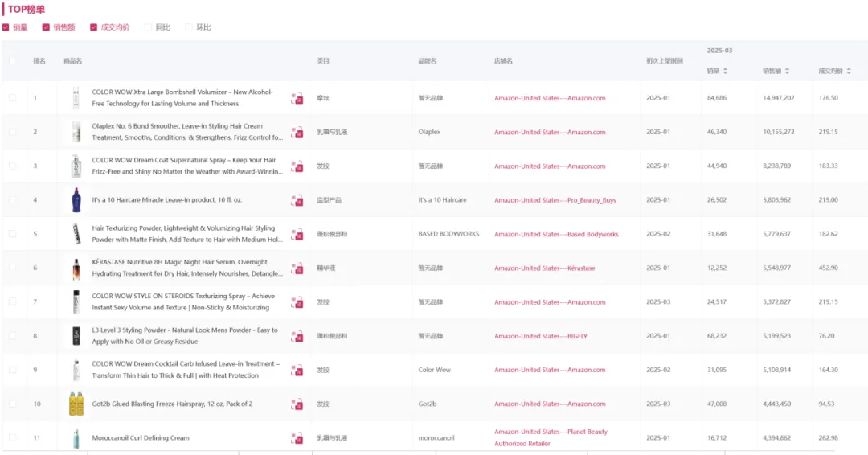Sort table by 销量 column arrows
The width and height of the screenshot is (868, 455).
725,71
